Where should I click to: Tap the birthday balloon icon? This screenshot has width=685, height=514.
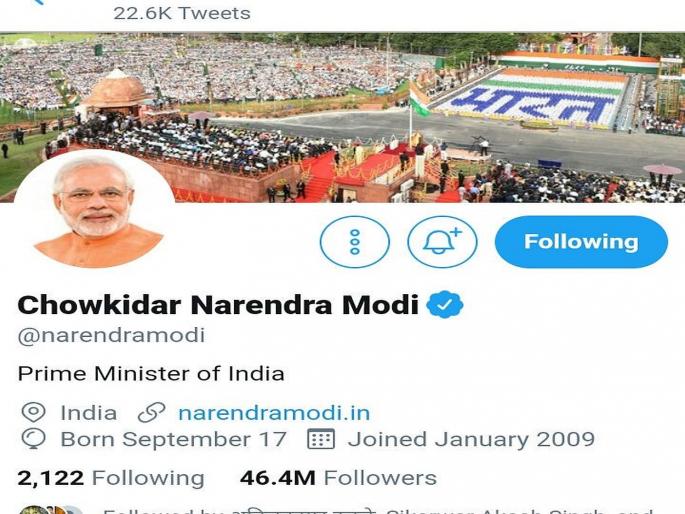tap(34, 439)
